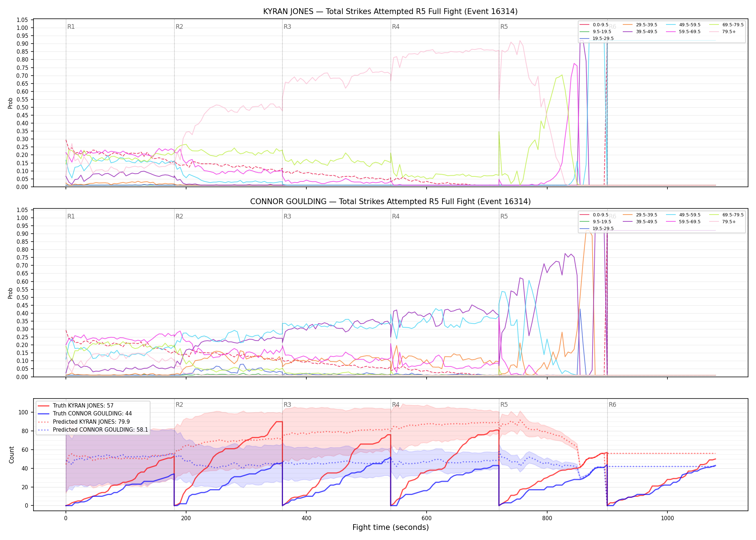Click 'Predicted CONNOR GOULDING: 58.1' legend entry
The width and height of the screenshot is (756, 540).
pyautogui.click(x=93, y=430)
